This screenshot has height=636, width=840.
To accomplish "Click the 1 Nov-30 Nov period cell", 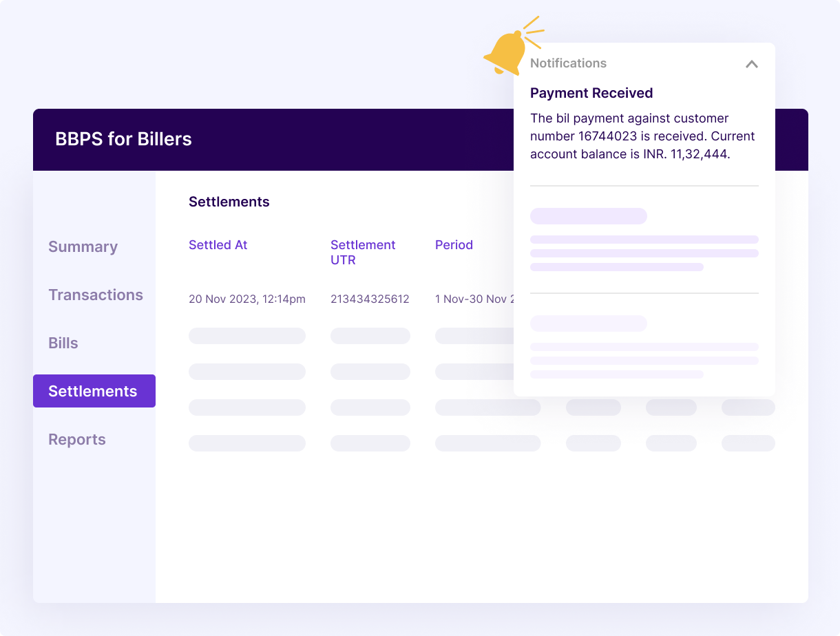I will click(x=474, y=299).
